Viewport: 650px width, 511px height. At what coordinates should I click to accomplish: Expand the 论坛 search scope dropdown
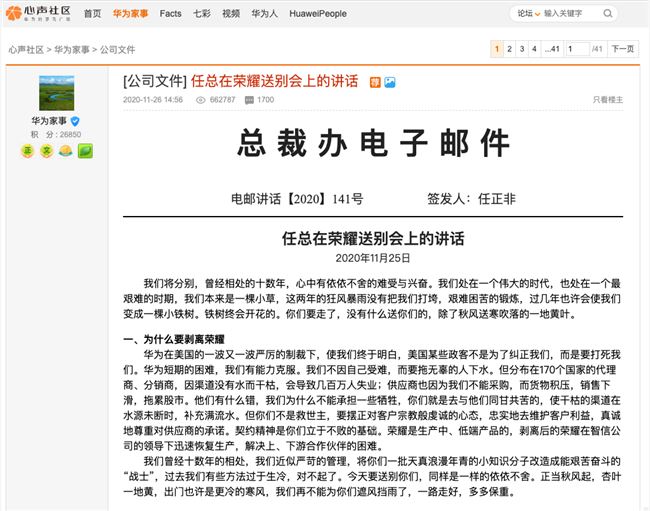pos(529,14)
